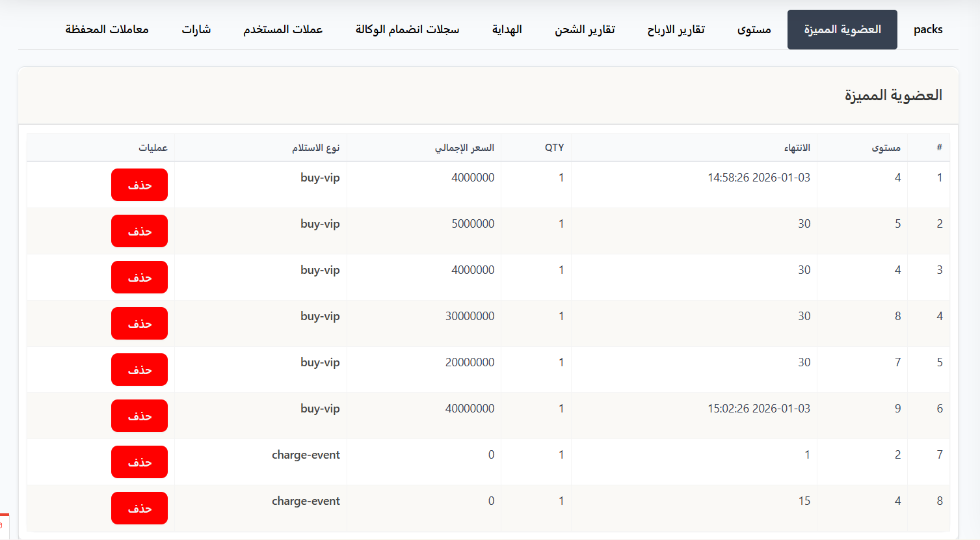Click charge-event in row 8
This screenshot has height=540, width=980.
click(x=306, y=501)
